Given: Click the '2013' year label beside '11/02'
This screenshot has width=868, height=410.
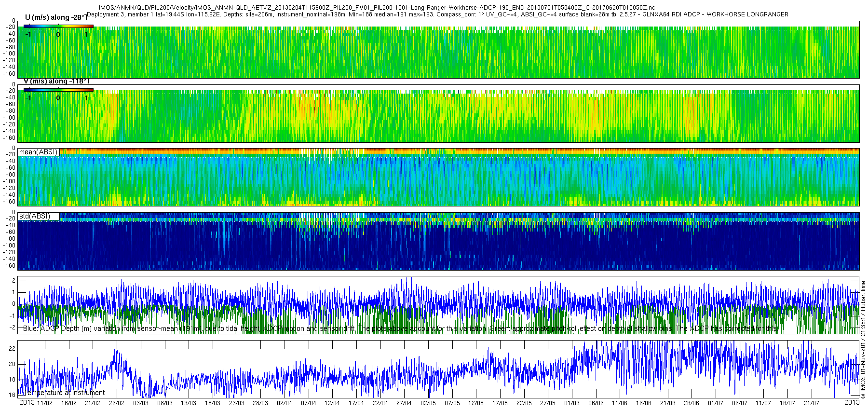Looking at the screenshot, I should click(x=27, y=402).
